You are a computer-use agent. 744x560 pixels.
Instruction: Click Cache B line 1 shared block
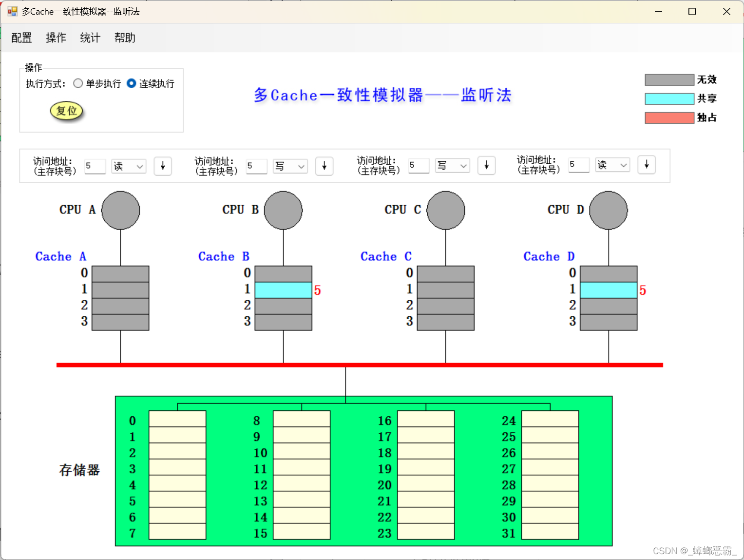point(283,290)
